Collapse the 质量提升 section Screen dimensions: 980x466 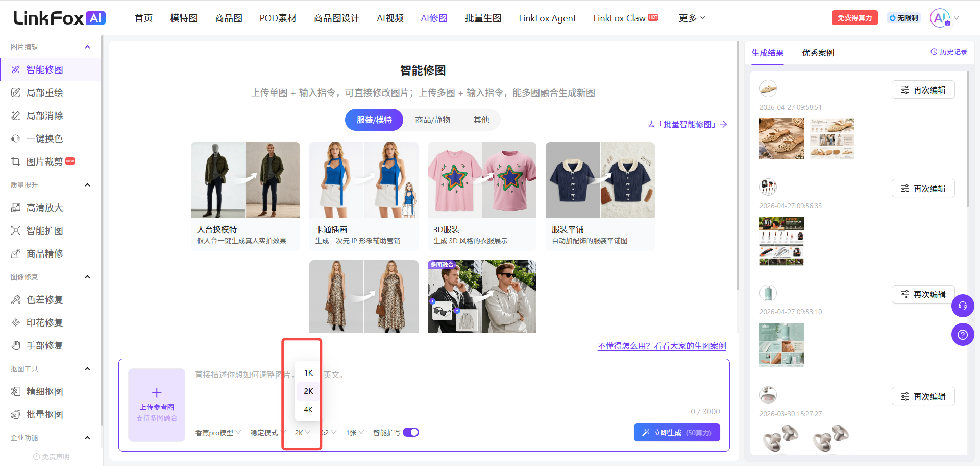point(87,185)
